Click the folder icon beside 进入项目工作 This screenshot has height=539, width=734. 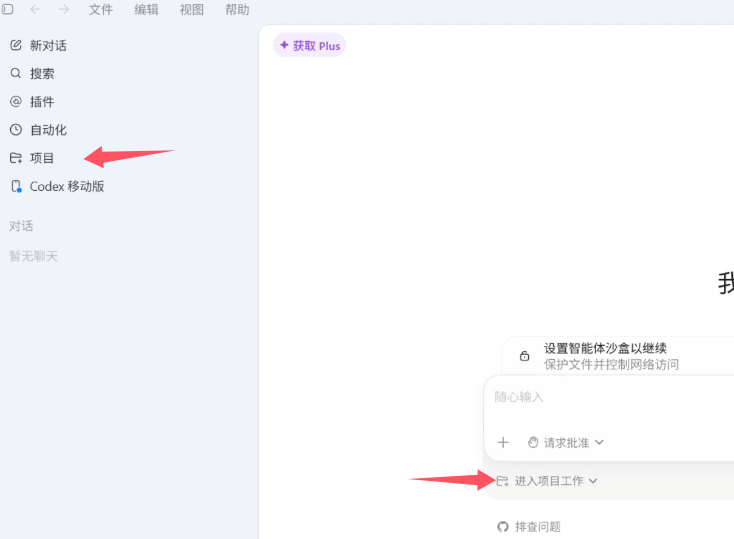502,481
